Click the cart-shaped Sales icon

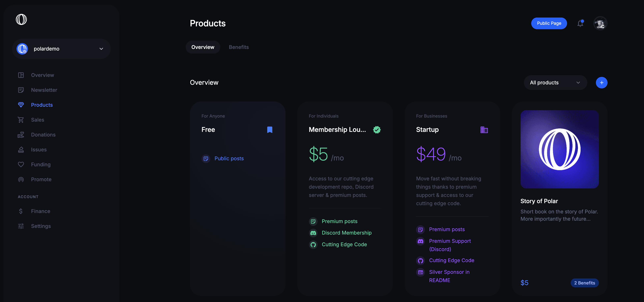tap(21, 120)
